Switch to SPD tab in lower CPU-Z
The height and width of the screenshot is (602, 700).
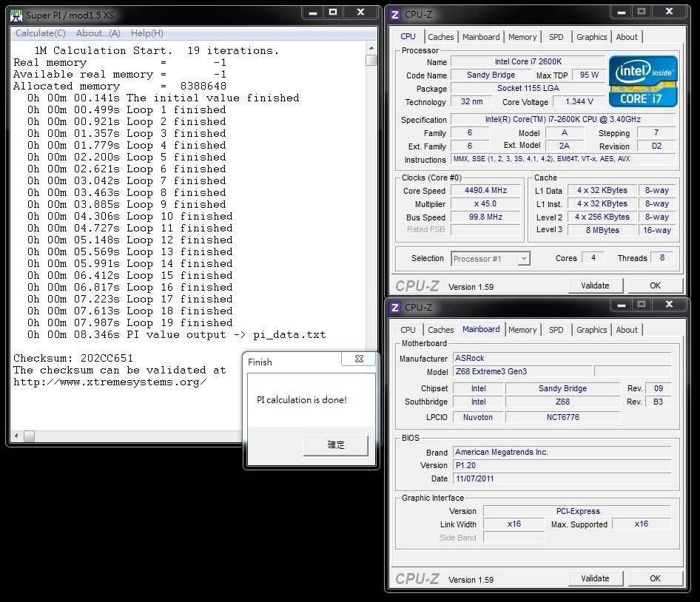pos(556,330)
